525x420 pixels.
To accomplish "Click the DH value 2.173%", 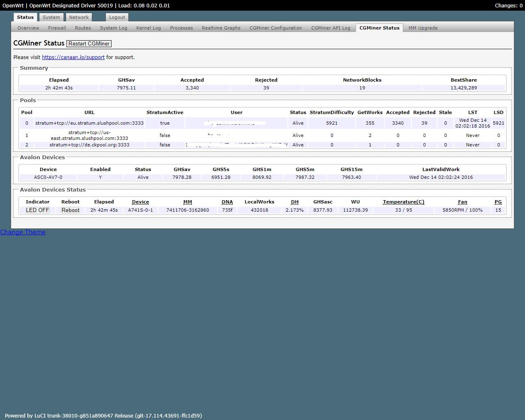I will pyautogui.click(x=294, y=210).
